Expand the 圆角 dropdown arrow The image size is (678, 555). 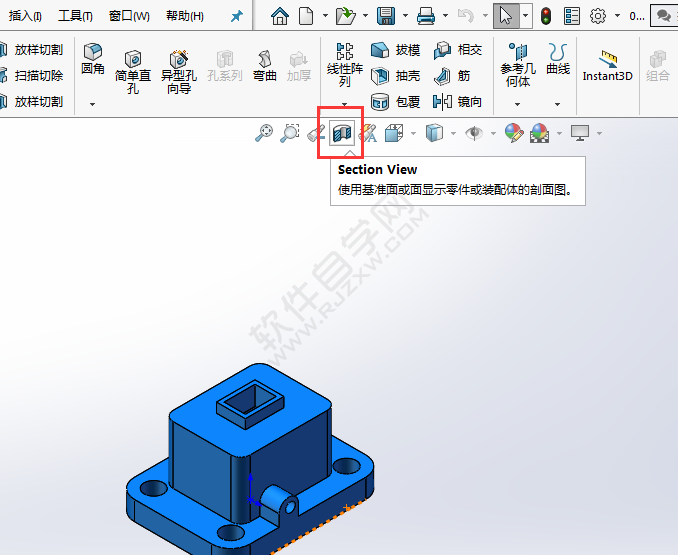93,104
